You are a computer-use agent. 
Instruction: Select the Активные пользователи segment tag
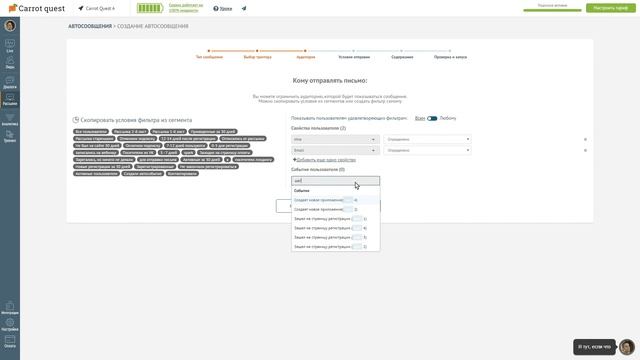click(x=96, y=173)
